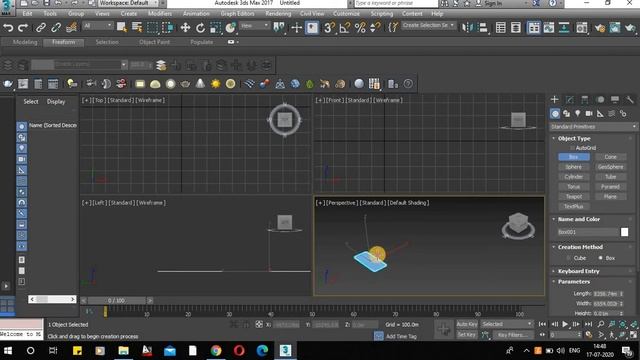Click the Undo arrow in main toolbar
Viewport: 640px width, 360px height.
(8, 28)
